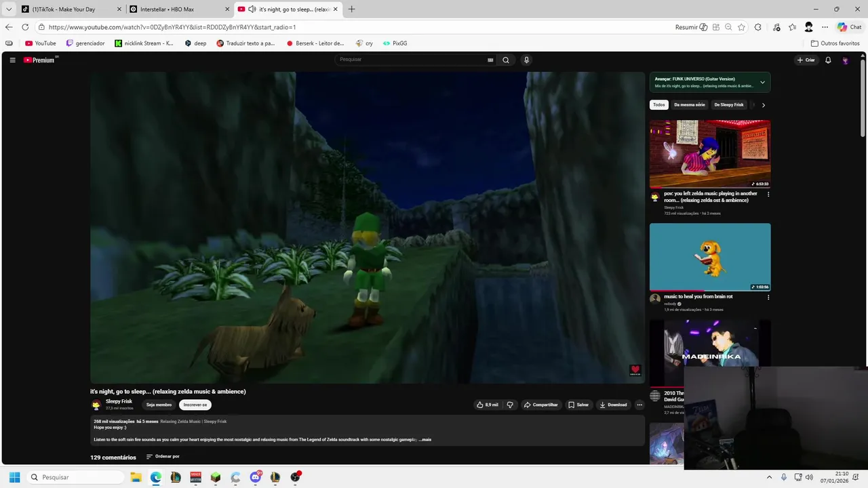Add page to favorites with star icon

coord(741,27)
